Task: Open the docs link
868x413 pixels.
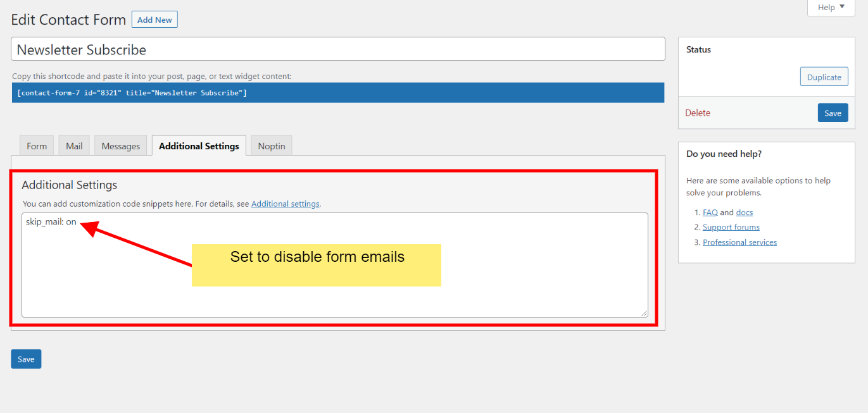Action: point(744,212)
